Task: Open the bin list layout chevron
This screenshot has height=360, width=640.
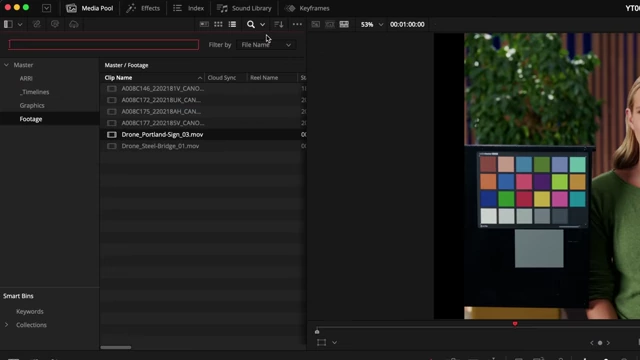Action: tap(20, 24)
